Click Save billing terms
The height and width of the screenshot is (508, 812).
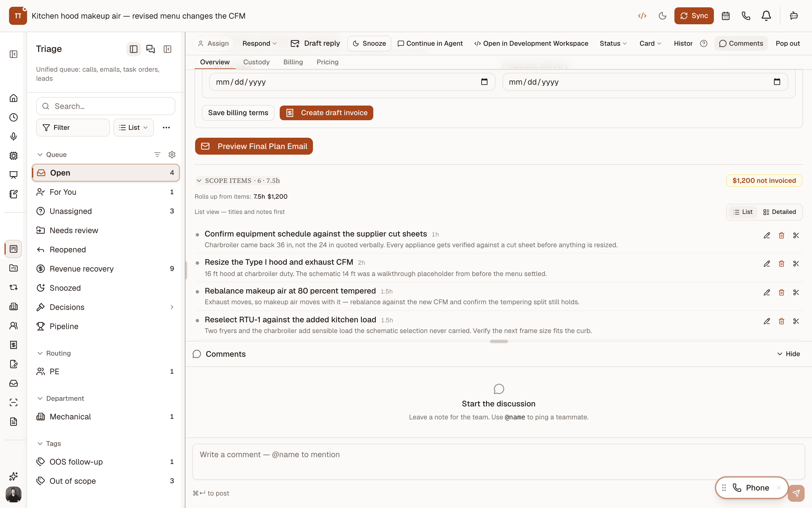(x=238, y=113)
